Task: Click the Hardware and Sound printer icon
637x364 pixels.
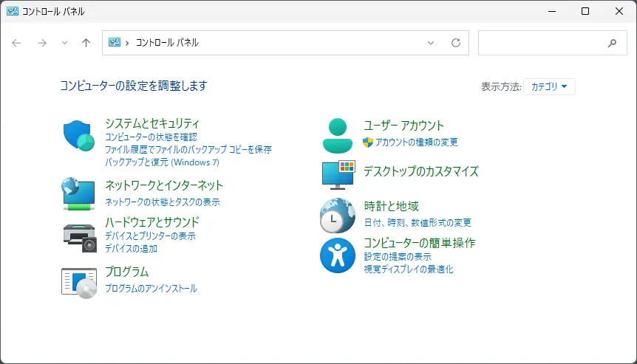Action: click(x=80, y=238)
